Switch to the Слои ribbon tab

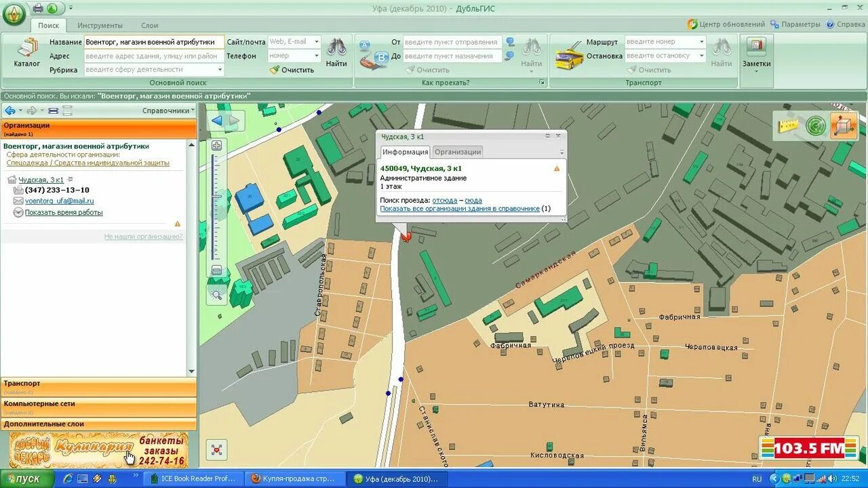[x=150, y=25]
